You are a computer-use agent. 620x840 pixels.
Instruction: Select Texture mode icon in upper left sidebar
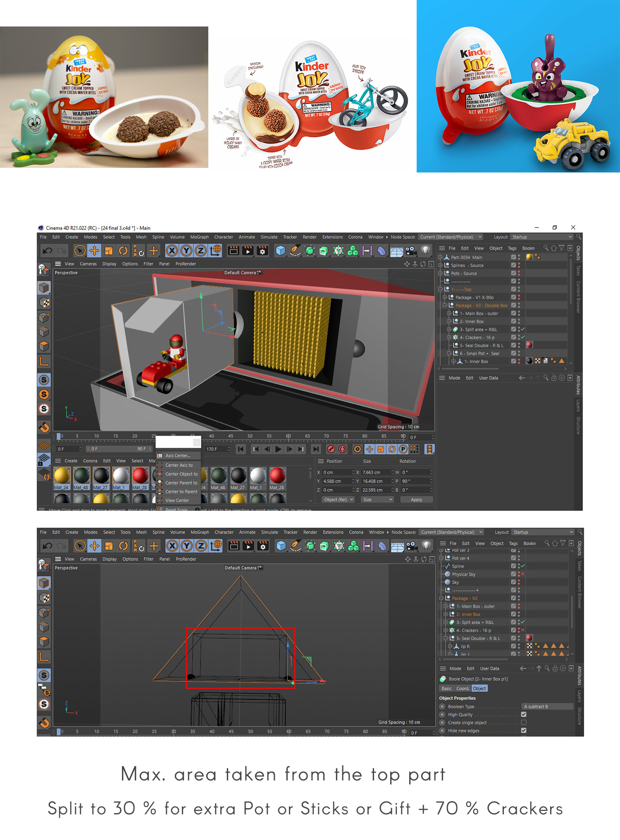tap(44, 302)
